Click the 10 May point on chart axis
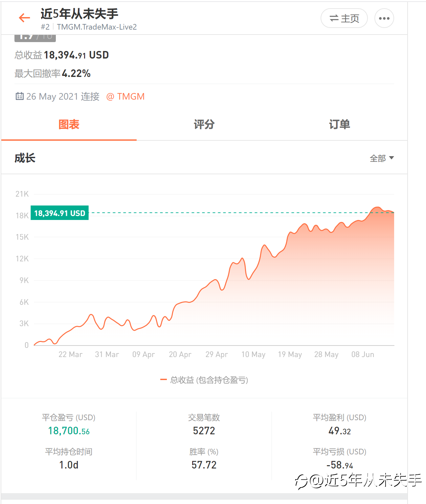The width and height of the screenshot is (426, 504). (253, 354)
